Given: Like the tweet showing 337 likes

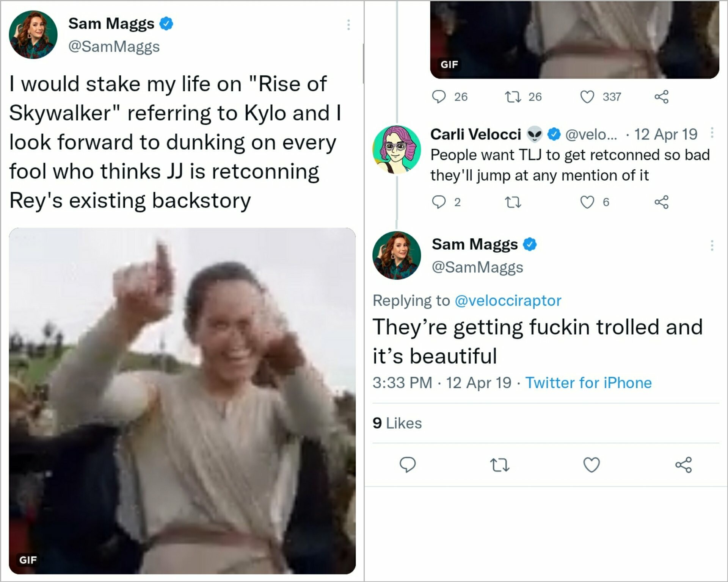Looking at the screenshot, I should click(587, 97).
